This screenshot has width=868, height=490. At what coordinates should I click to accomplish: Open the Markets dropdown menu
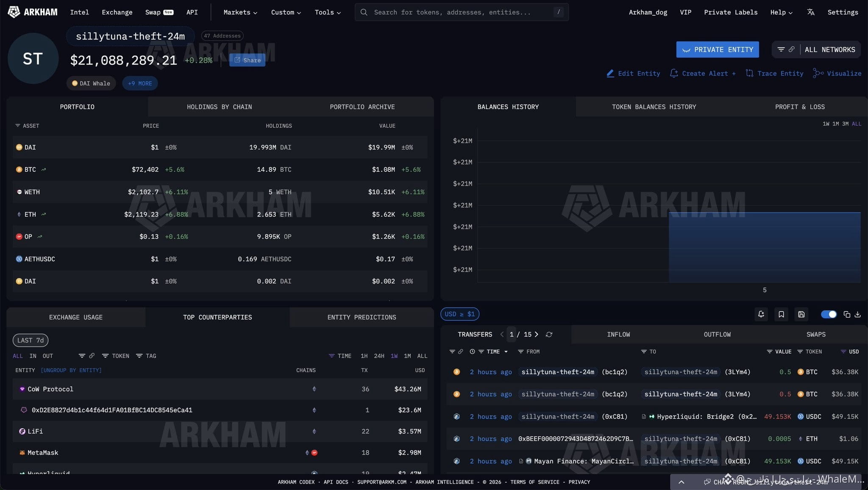coord(240,12)
